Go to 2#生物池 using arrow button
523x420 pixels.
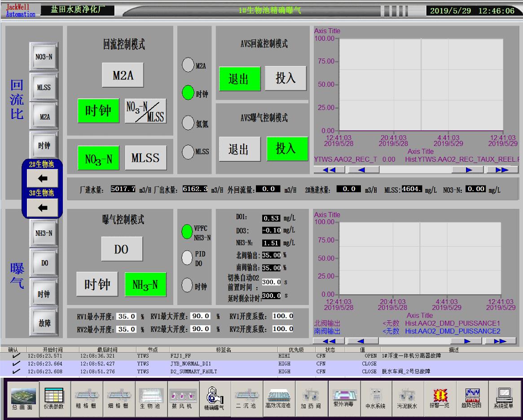[42, 178]
